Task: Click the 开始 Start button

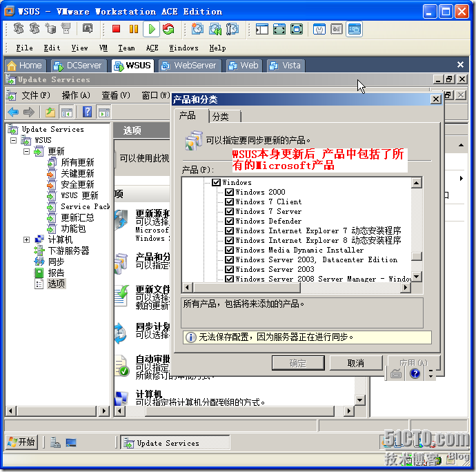Action: click(x=21, y=442)
